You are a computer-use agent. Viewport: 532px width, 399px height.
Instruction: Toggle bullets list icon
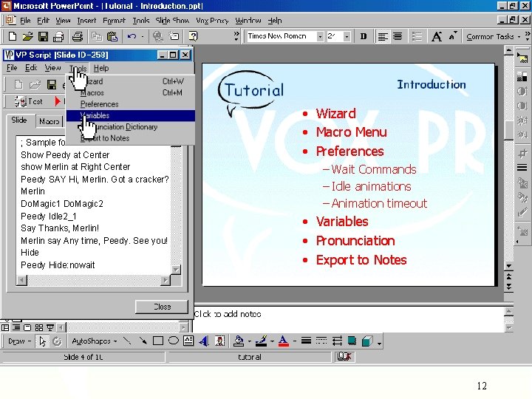click(417, 36)
